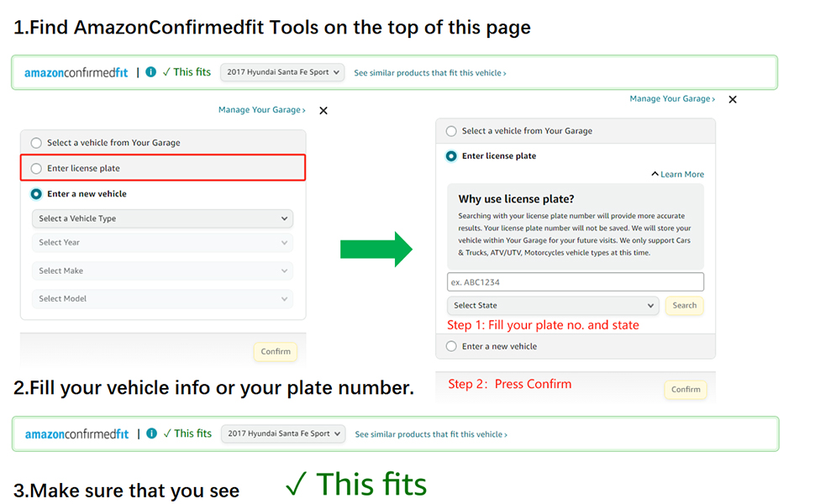Screen dimensions: 815x504
Task: Click the license plate number input field
Action: [x=576, y=282]
